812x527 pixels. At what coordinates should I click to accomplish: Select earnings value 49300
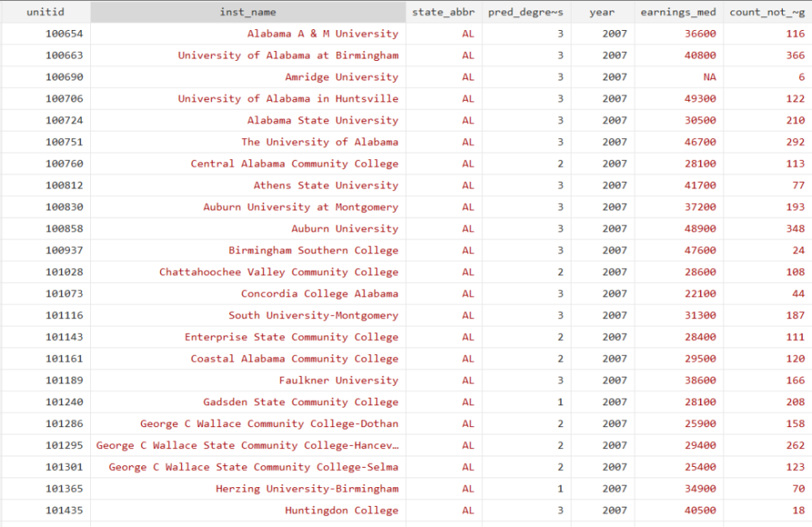678,99
